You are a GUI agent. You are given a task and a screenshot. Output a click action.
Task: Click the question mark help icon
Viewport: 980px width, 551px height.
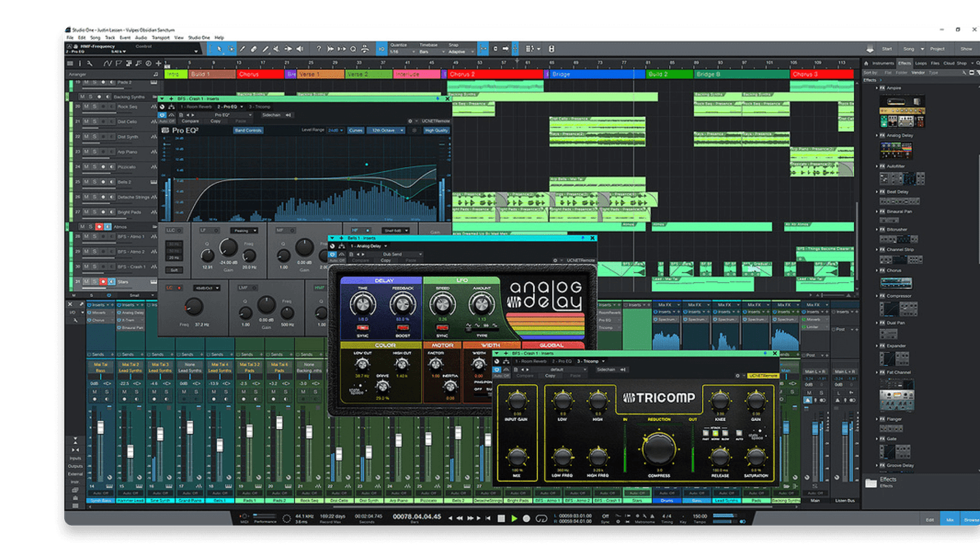[318, 49]
